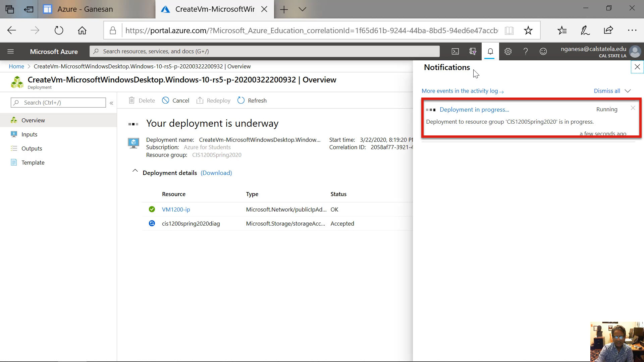The height and width of the screenshot is (362, 644).
Task: Open the Help question mark icon
Action: tap(526, 51)
